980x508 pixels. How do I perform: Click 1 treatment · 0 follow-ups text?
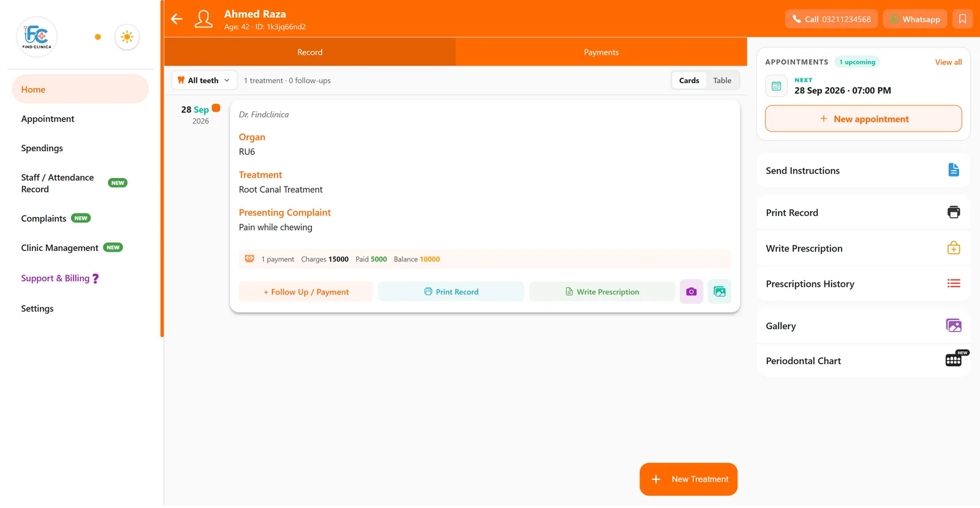tap(287, 81)
